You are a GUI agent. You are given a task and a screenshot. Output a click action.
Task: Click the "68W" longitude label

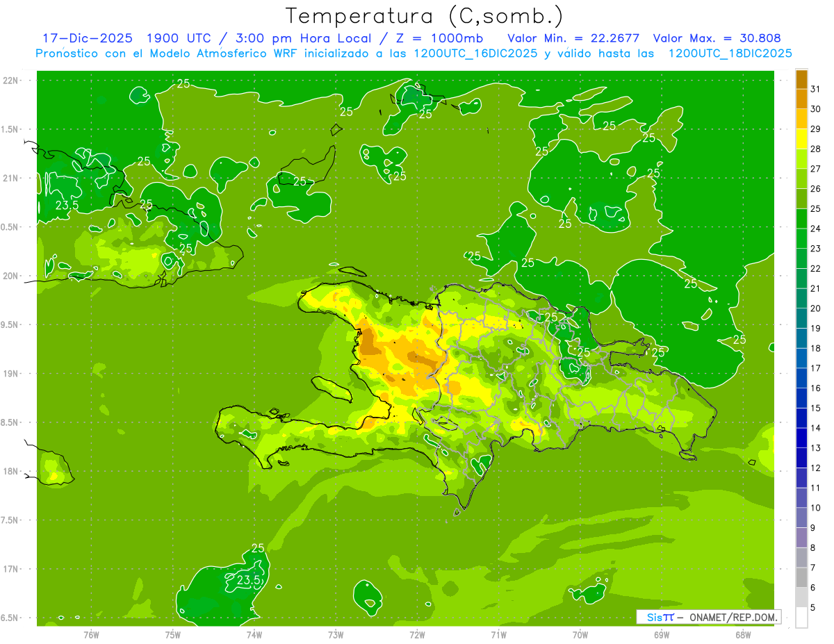click(x=743, y=634)
